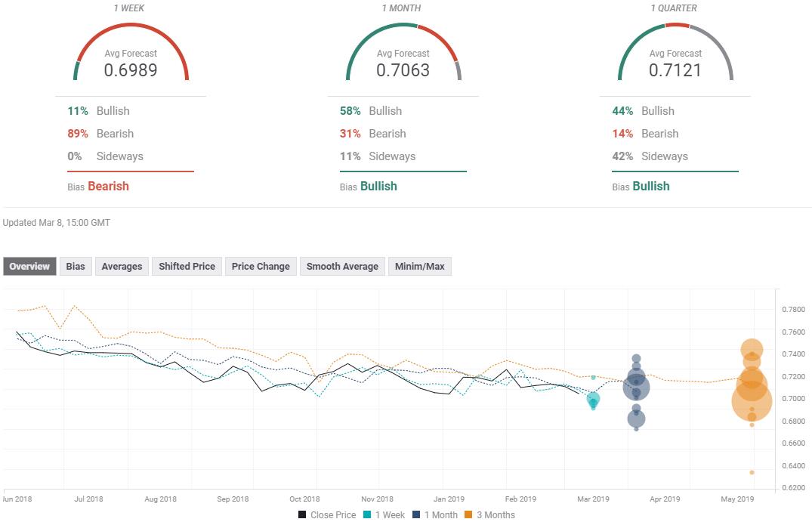Click the 1 Week forecast gauge
The height and width of the screenshot is (522, 812).
coord(131,52)
